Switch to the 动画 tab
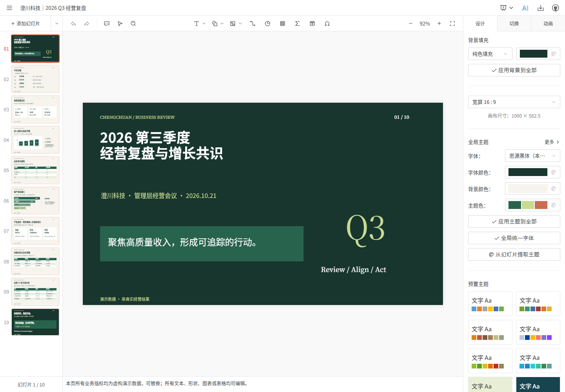Screen dimensions: 565x392 548,24
